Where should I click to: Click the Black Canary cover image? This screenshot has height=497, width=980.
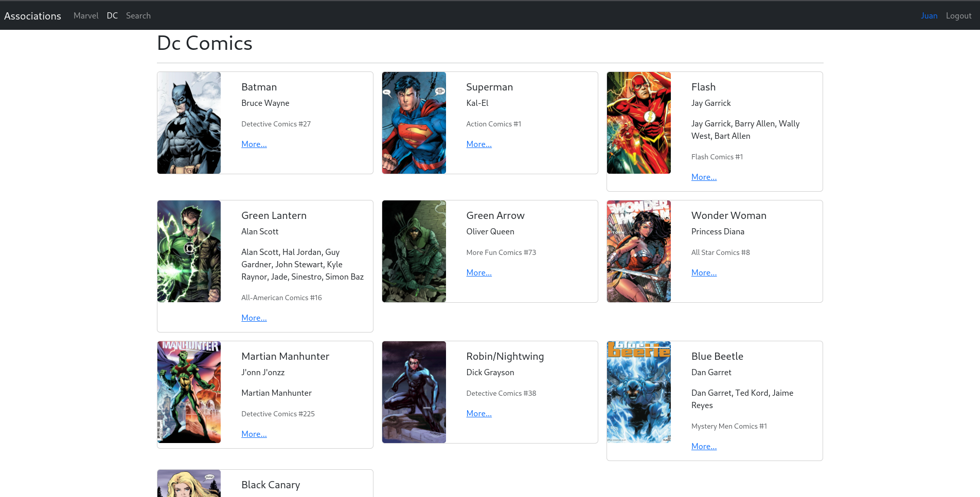(189, 483)
